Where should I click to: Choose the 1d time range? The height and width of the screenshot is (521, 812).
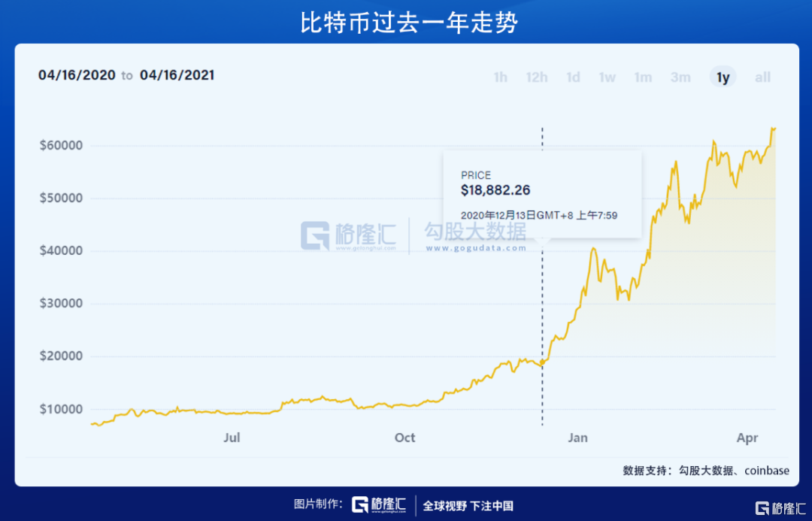[573, 77]
